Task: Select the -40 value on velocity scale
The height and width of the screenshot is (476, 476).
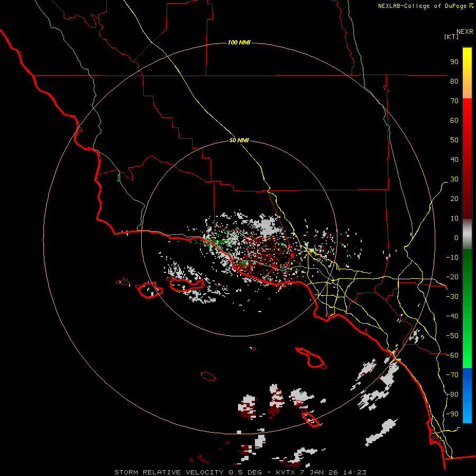Action: coord(452,316)
